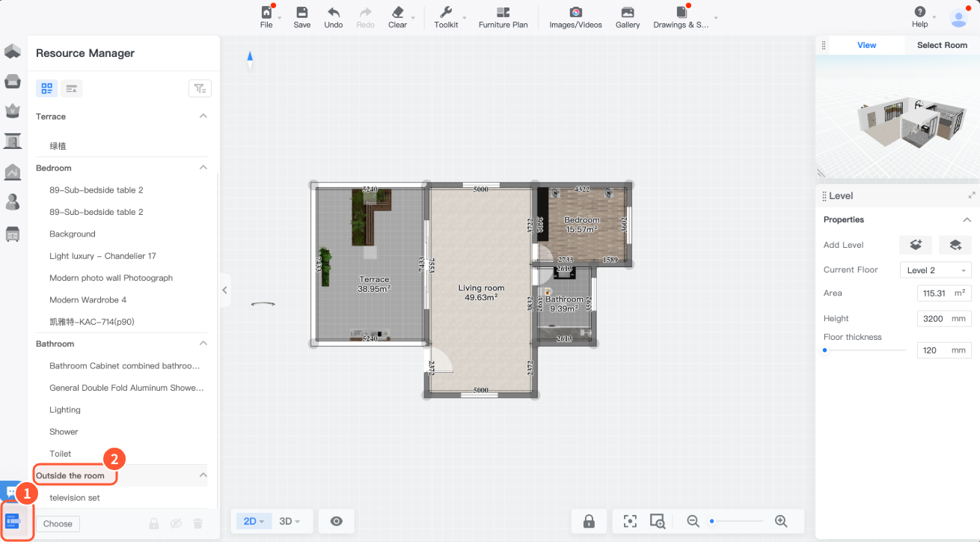Open the Toolkit wrench tool
This screenshot has height=542, width=980.
tap(446, 16)
